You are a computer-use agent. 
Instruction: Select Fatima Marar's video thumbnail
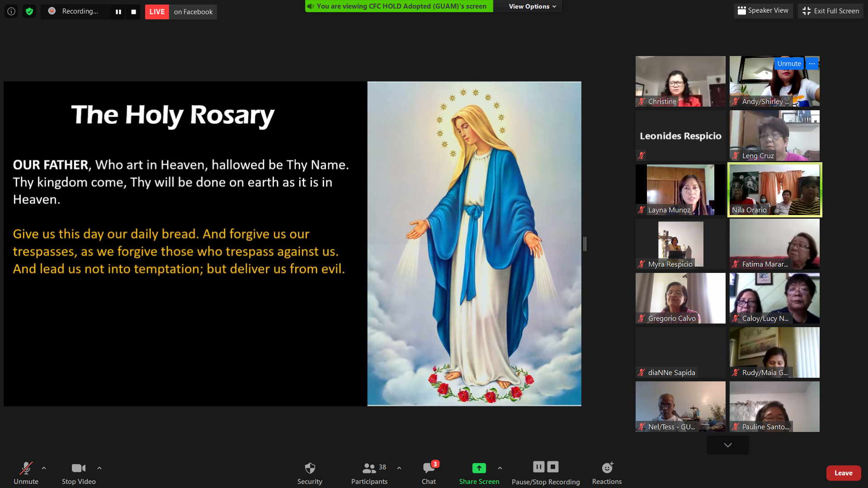tap(774, 244)
